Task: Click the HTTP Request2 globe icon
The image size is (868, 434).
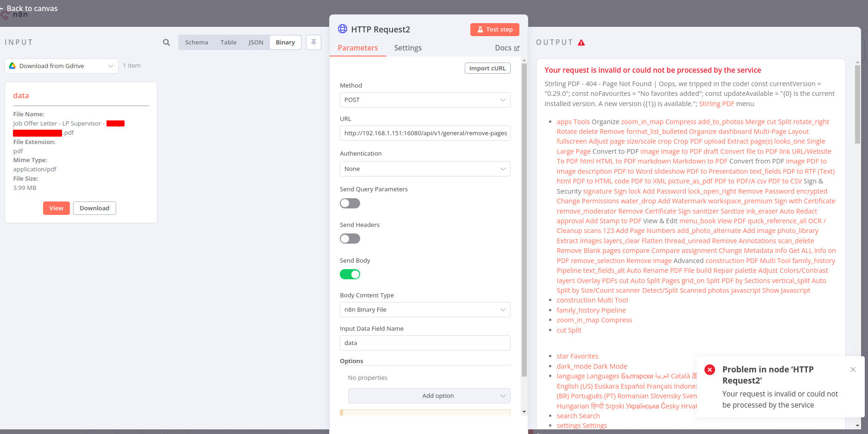Action: pos(343,29)
